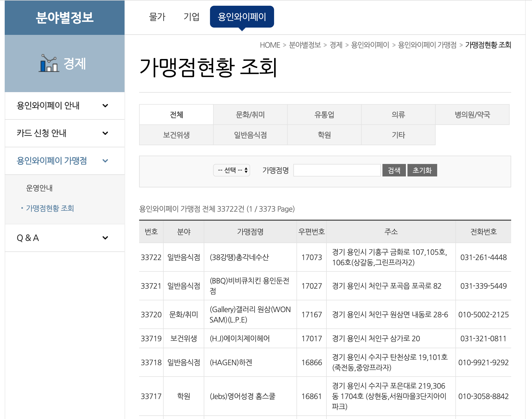Go to 운영안내 in sidebar submenu
This screenshot has height=419, width=532.
point(39,188)
